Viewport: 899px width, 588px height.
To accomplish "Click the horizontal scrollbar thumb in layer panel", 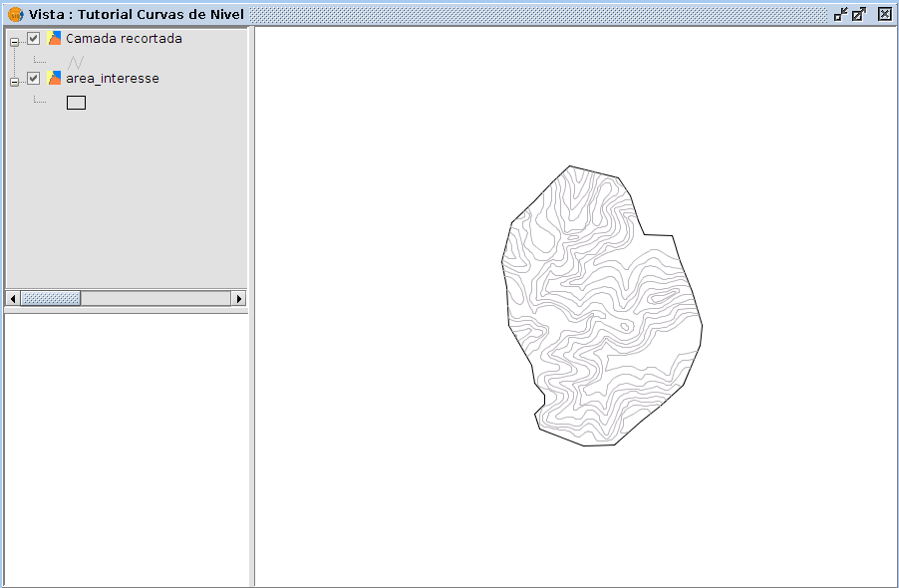I will tap(51, 298).
